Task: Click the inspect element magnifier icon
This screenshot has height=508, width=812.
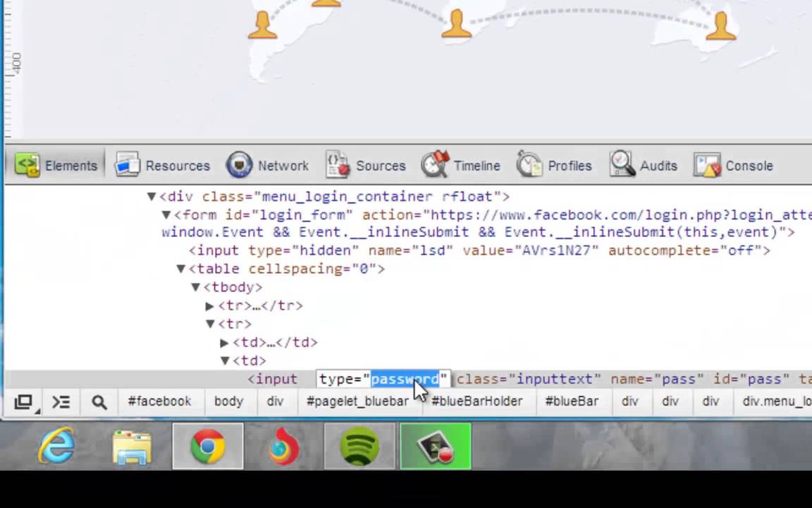Action: tap(99, 401)
